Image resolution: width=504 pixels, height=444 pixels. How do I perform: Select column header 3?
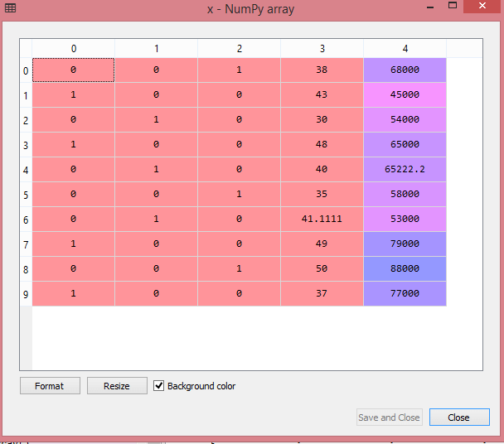click(x=322, y=49)
